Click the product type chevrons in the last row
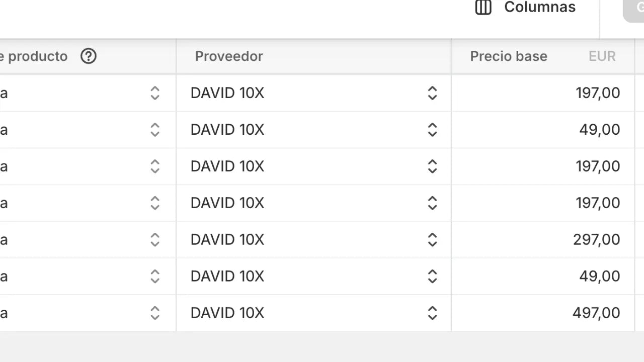Image resolution: width=644 pixels, height=362 pixels. click(155, 313)
